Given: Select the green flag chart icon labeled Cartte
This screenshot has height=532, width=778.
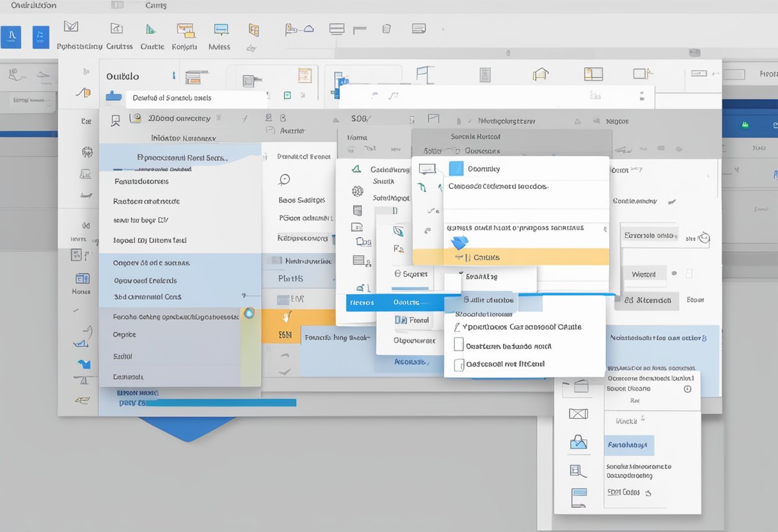Looking at the screenshot, I should 152,29.
